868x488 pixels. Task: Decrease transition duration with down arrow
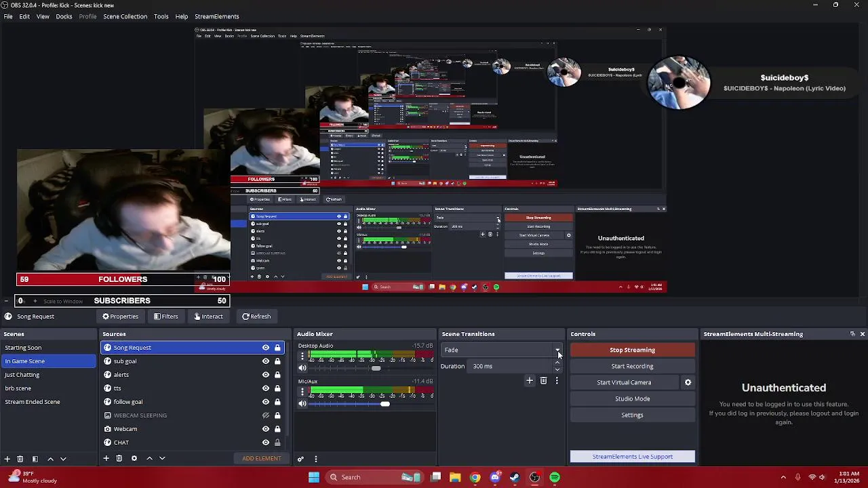[x=557, y=369]
